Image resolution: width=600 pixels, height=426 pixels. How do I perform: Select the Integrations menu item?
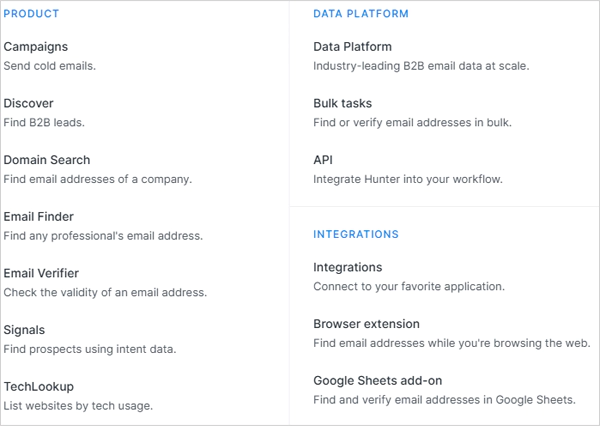pyautogui.click(x=347, y=267)
